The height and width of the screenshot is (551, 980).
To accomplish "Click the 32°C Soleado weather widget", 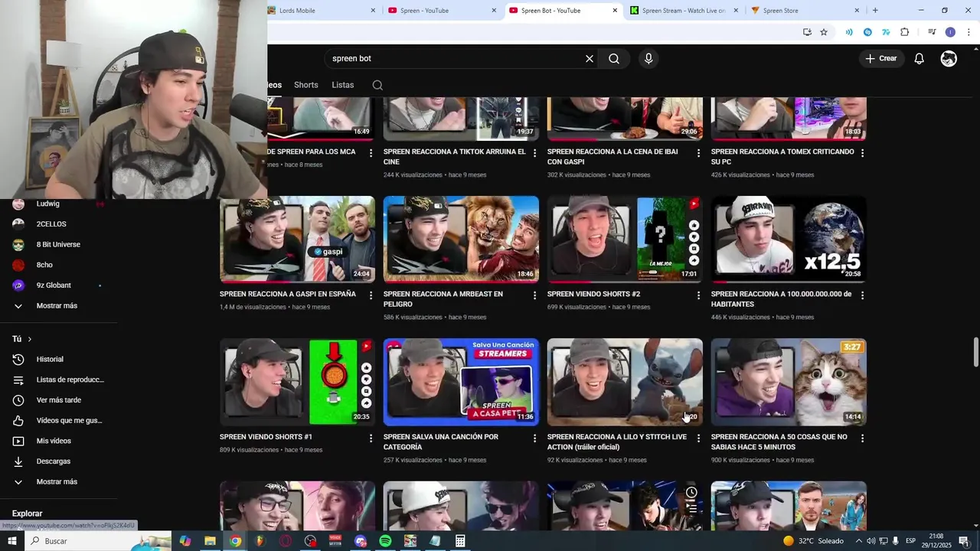I will (x=813, y=541).
